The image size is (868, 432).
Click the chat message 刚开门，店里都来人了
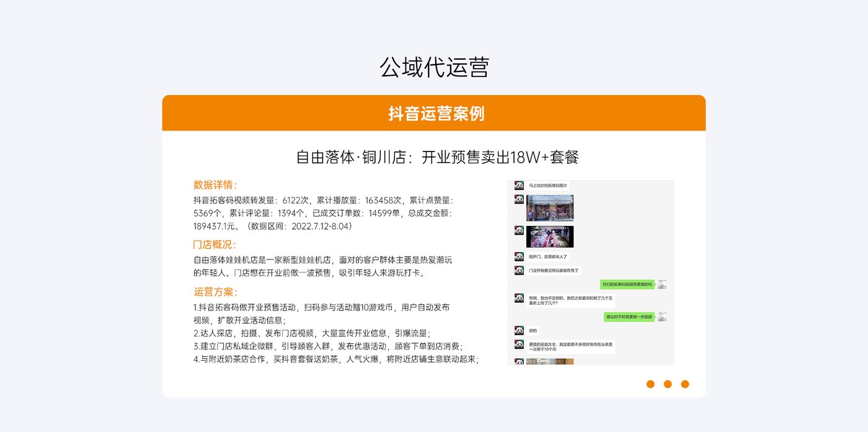click(548, 256)
